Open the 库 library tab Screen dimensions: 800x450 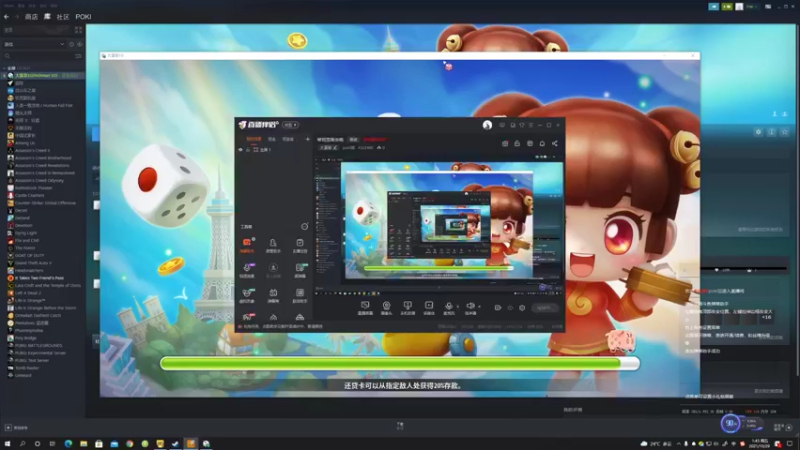47,17
